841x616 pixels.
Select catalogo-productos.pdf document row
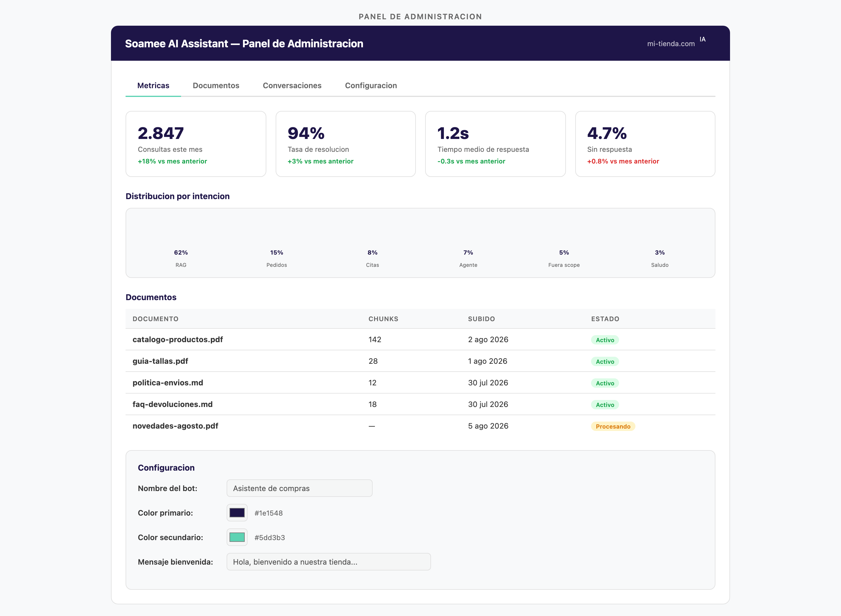click(420, 339)
